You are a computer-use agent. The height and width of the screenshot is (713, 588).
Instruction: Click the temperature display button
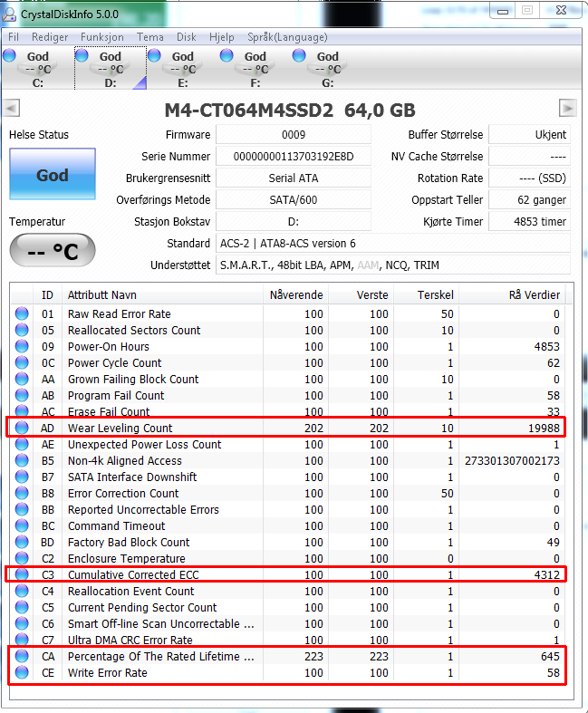[53, 250]
